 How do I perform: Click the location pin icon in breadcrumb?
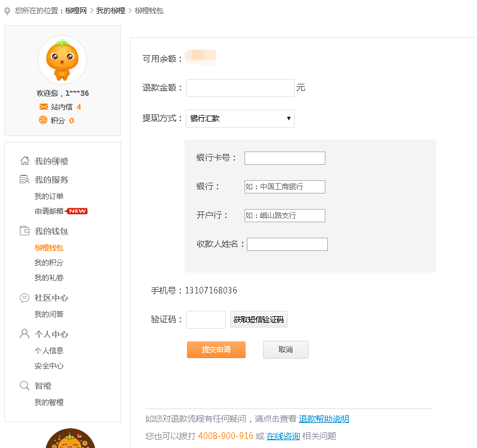7,11
